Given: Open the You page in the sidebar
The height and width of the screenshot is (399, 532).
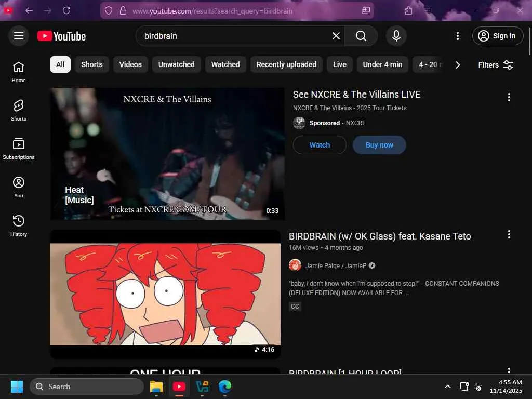Looking at the screenshot, I should [19, 187].
